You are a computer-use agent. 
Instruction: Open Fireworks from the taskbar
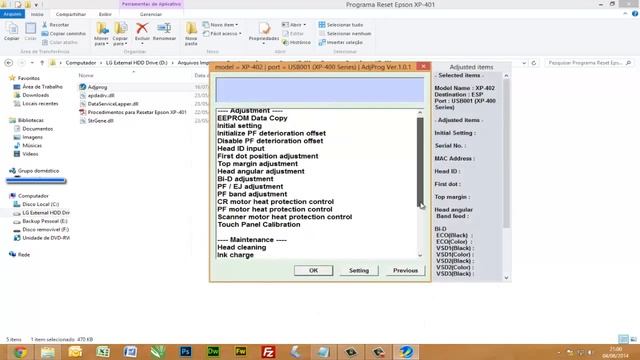coord(240,352)
